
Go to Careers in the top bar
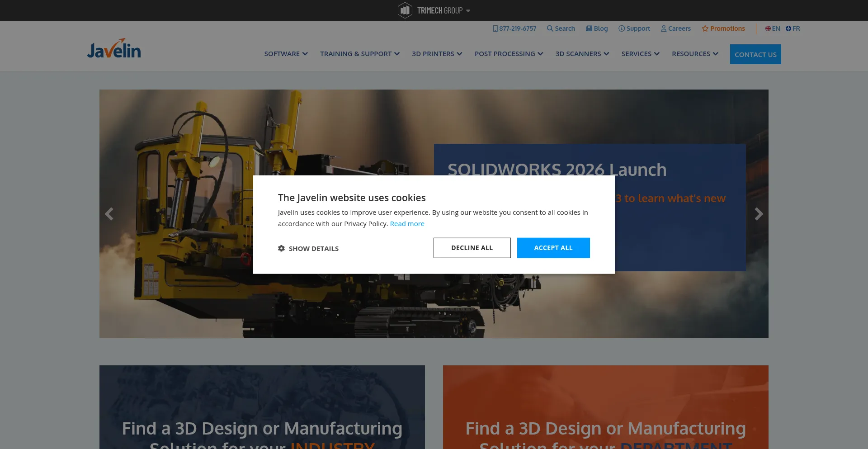pos(675,28)
